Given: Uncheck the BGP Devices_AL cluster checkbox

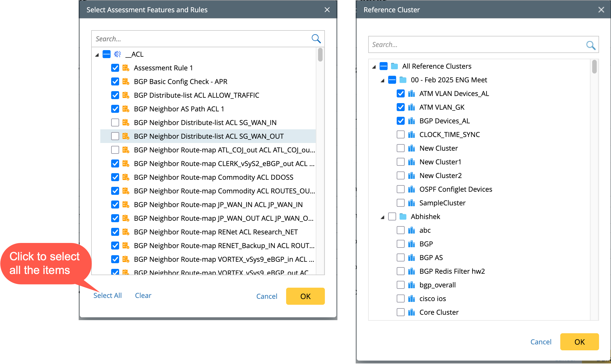Looking at the screenshot, I should tap(401, 121).
